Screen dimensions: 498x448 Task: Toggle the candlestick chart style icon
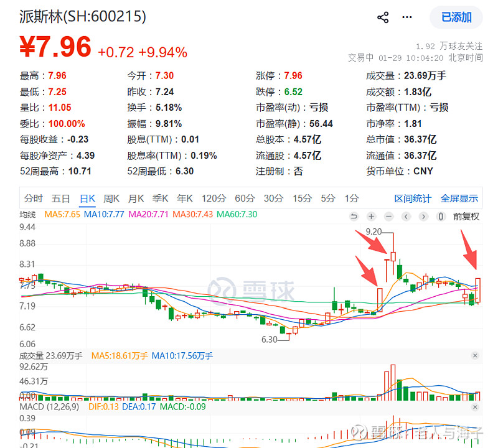[441, 217]
